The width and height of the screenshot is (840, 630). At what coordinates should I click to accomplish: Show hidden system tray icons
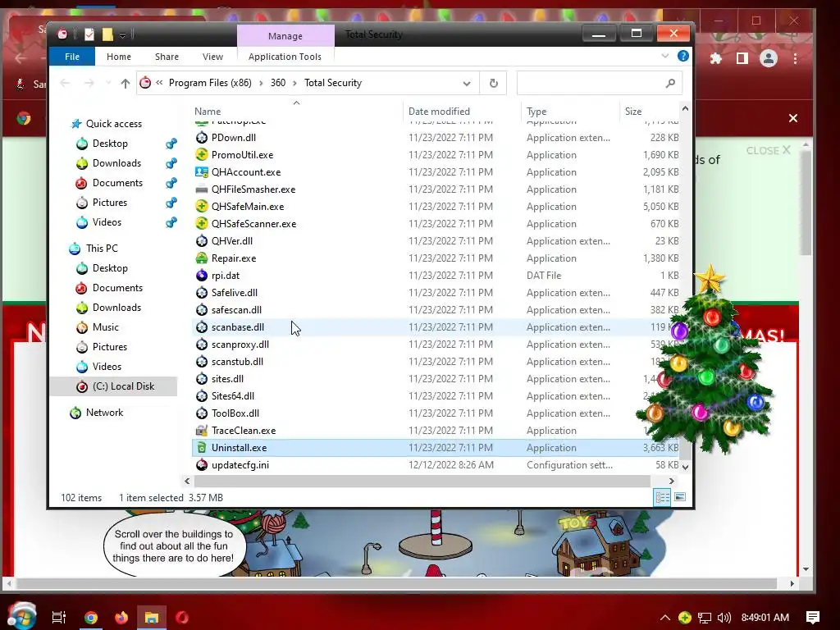pos(664,617)
